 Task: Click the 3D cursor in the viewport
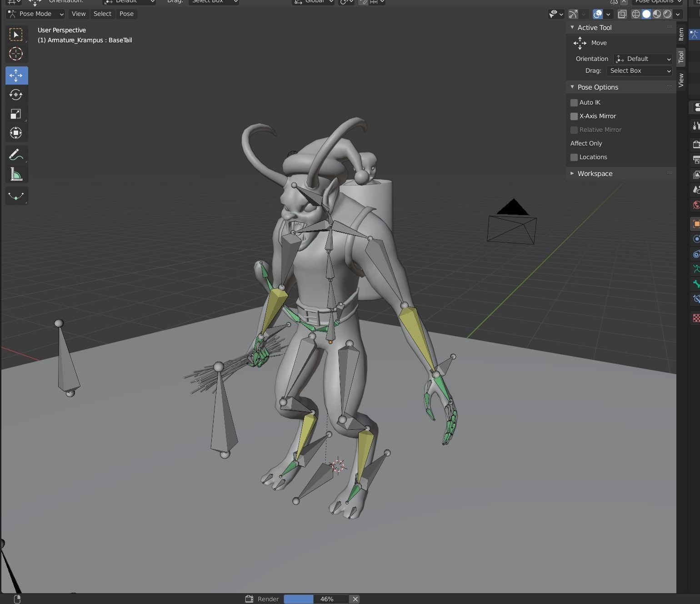click(x=338, y=466)
